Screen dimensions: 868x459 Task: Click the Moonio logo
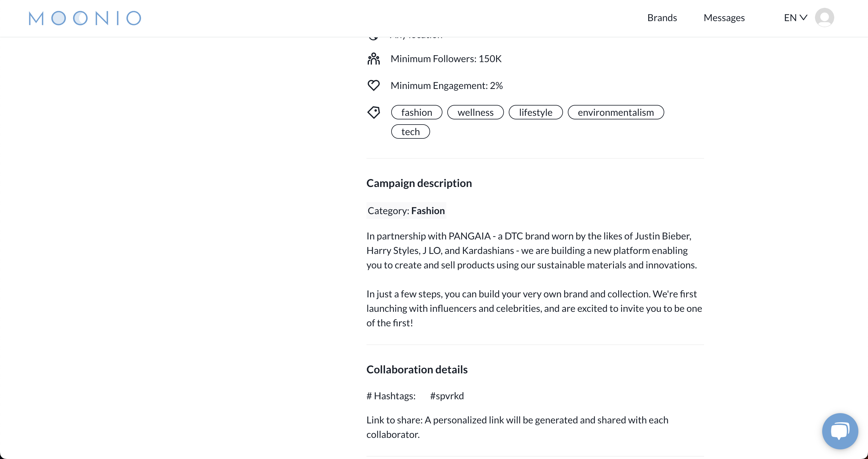click(85, 18)
